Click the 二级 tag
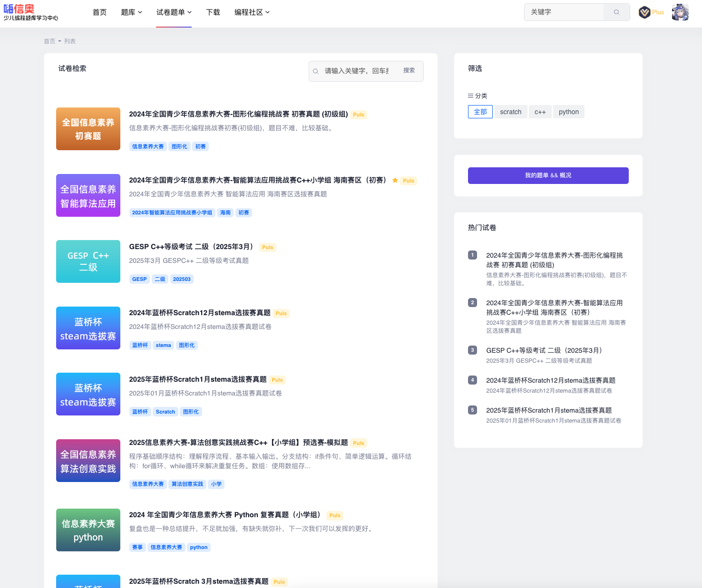Screen dimensions: 702x588 160,279
